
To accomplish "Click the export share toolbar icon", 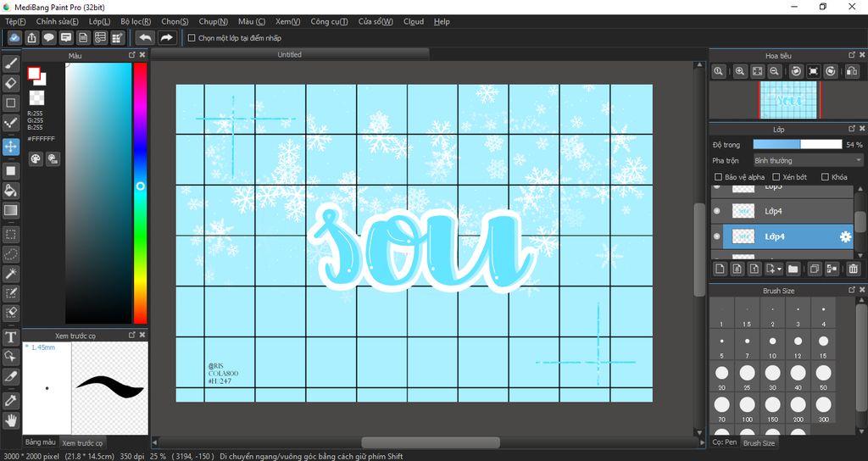I will (31, 37).
